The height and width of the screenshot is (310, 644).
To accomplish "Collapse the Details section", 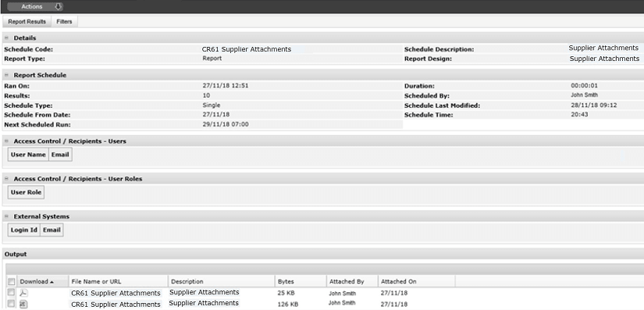I will (x=6, y=37).
